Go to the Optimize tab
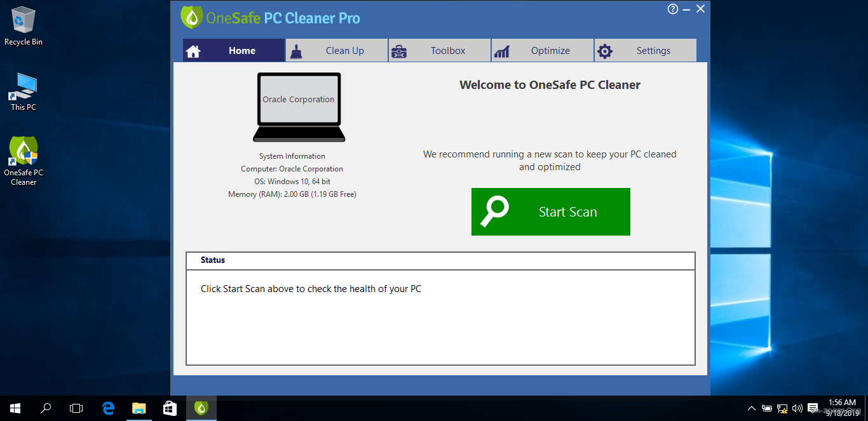 coord(543,51)
